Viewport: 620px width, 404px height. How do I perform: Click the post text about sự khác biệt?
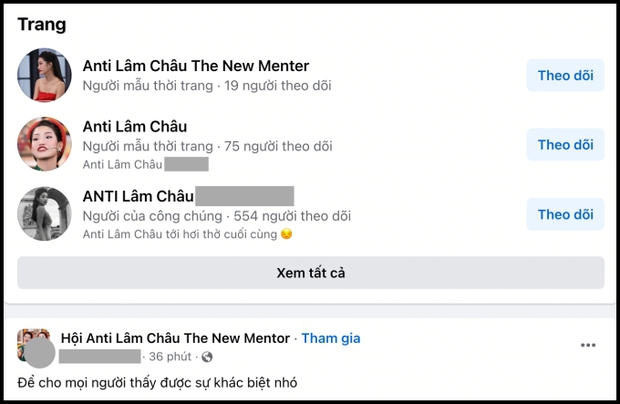157,383
